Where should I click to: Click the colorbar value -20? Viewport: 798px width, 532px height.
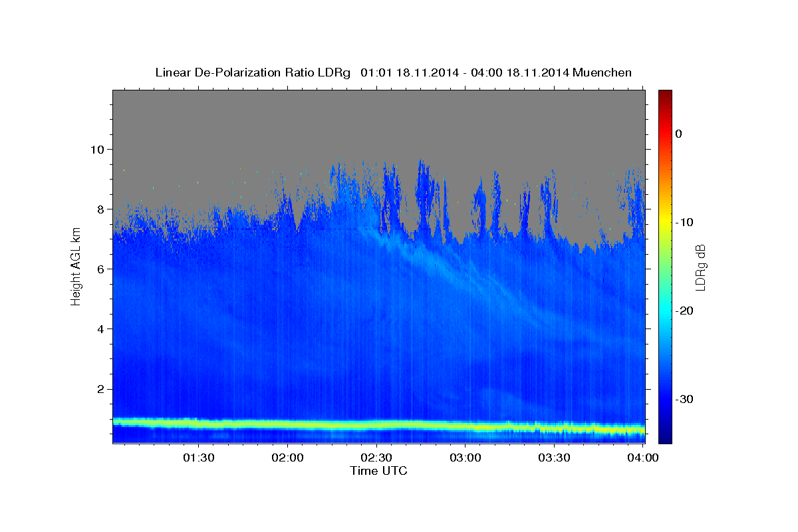coord(685,311)
